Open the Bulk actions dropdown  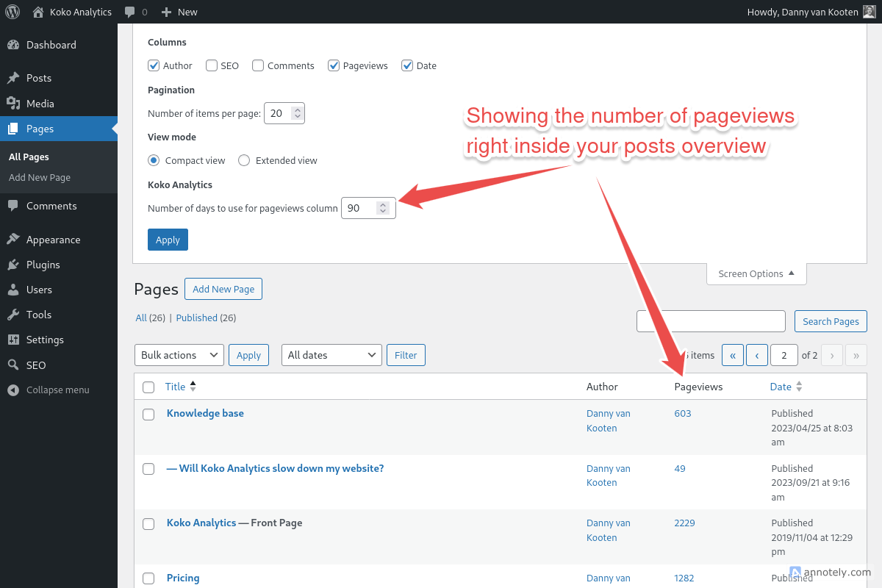click(x=179, y=355)
